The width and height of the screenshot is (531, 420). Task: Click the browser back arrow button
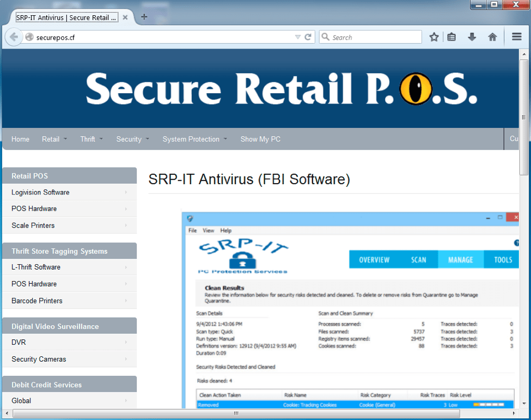click(14, 37)
